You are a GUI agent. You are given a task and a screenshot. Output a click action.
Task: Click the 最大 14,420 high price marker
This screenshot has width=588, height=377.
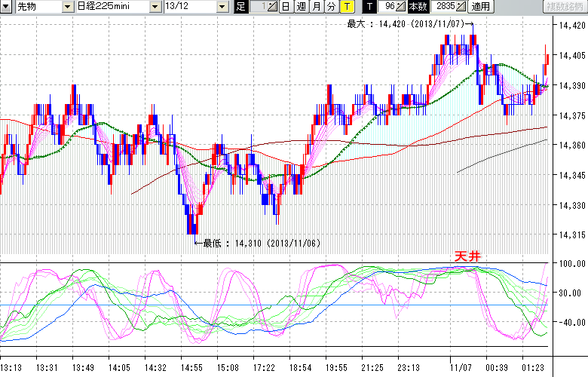coord(408,24)
